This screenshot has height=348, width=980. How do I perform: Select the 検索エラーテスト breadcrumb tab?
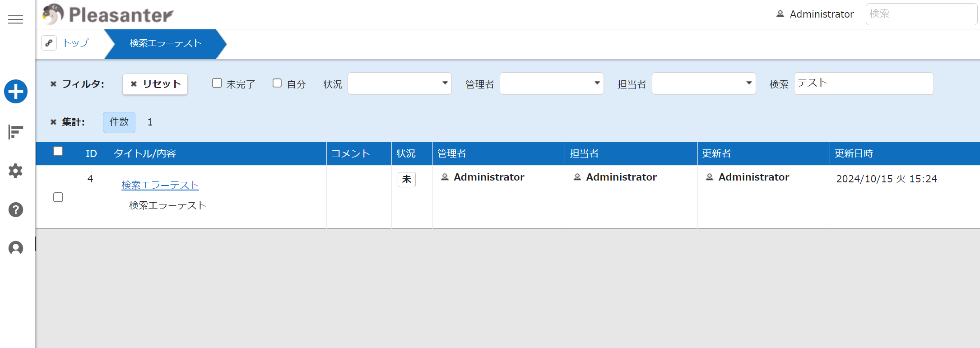click(165, 43)
